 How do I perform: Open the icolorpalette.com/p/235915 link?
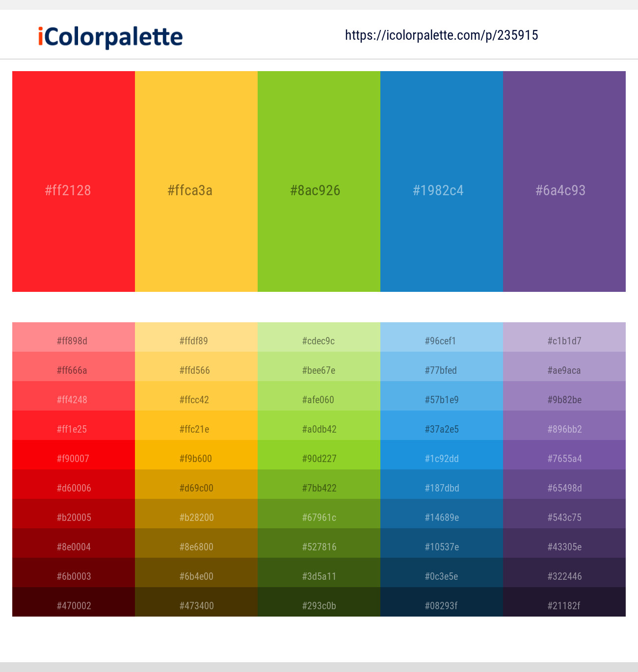point(442,35)
